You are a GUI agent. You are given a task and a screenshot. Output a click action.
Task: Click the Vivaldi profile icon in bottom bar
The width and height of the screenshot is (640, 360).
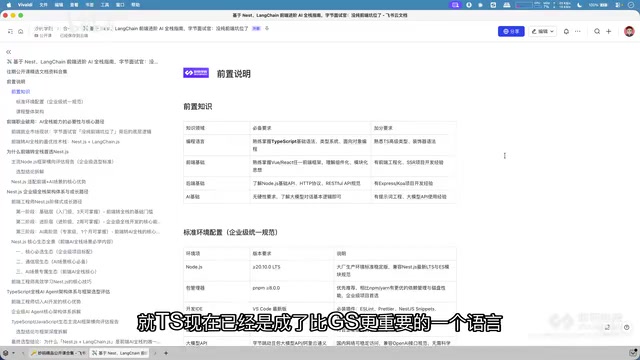6,353
